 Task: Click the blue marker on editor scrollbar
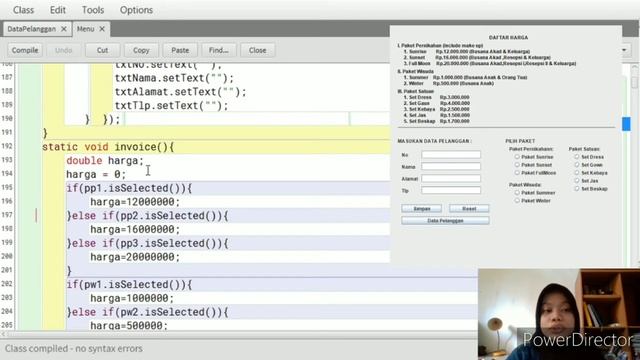click(626, 124)
